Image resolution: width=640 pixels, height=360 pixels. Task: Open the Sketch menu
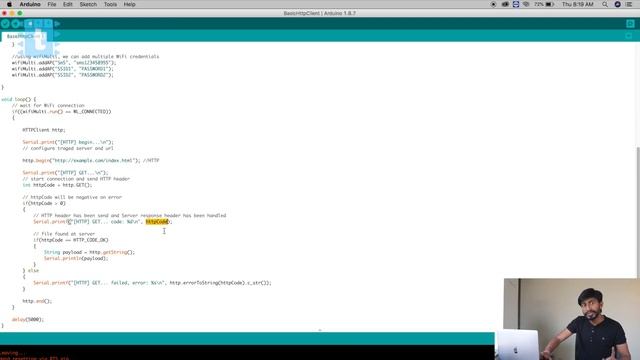(x=88, y=4)
